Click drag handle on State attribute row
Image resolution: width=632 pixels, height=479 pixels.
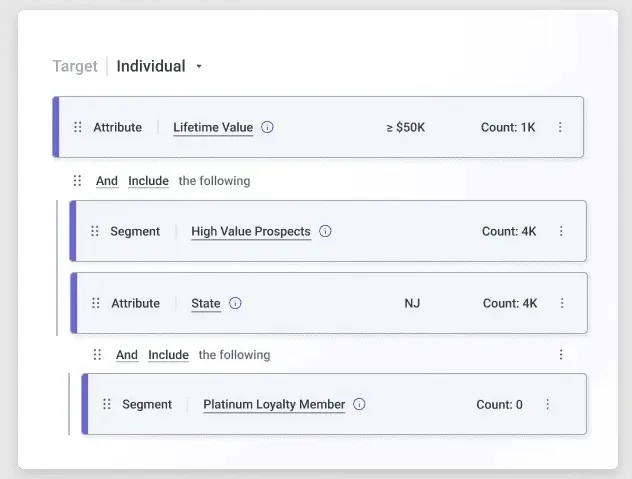point(96,303)
